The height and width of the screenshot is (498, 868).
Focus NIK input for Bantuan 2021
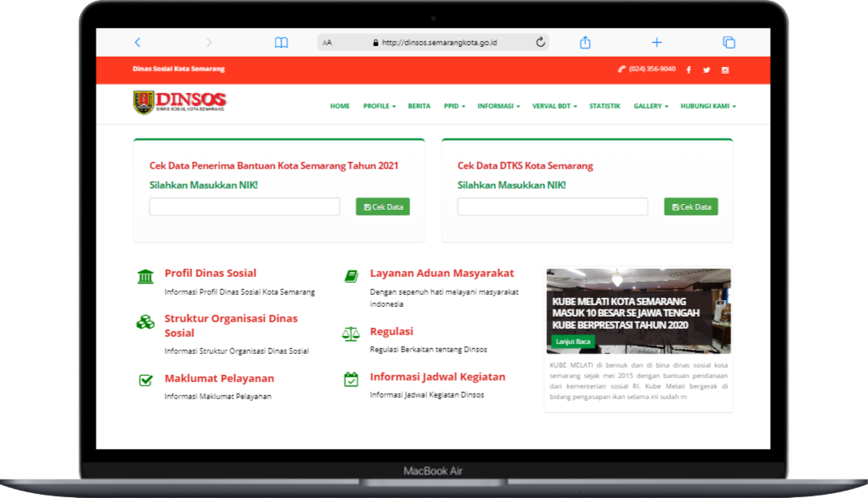point(245,207)
